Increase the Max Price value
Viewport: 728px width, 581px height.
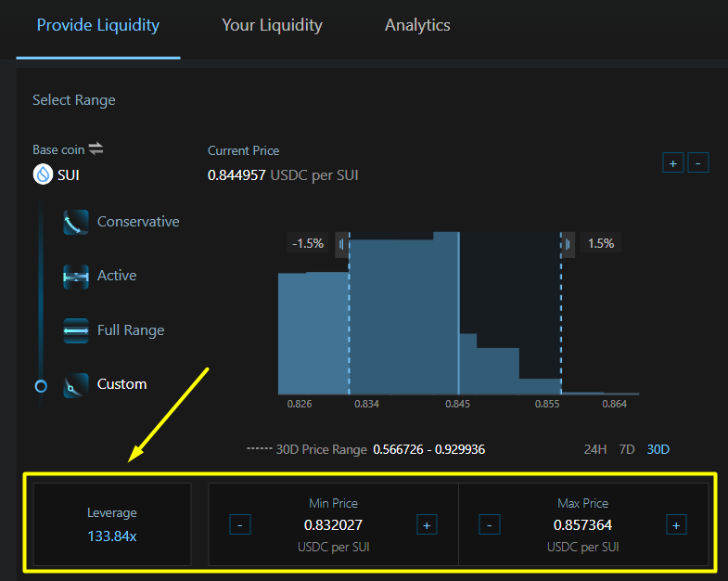tap(676, 525)
